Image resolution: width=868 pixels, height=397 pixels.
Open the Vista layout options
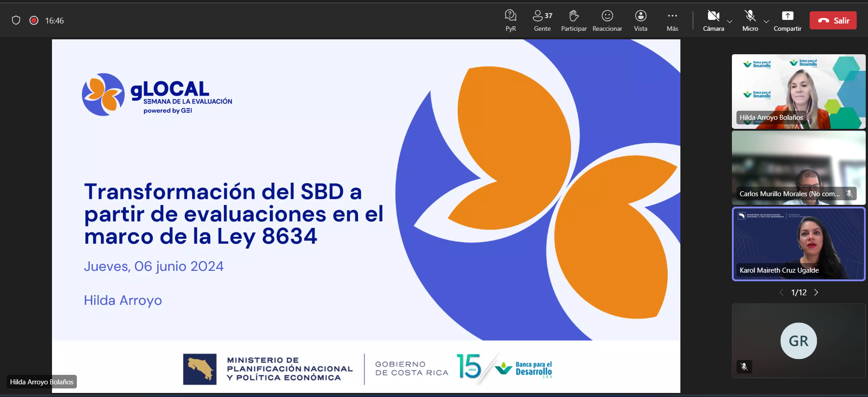641,20
